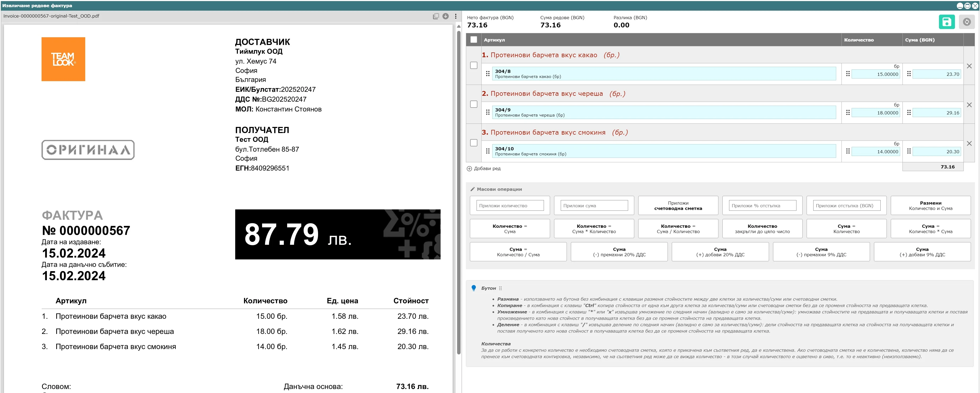This screenshot has width=980, height=393.
Task: Click Количество закръгли до цяло число button
Action: point(762,229)
